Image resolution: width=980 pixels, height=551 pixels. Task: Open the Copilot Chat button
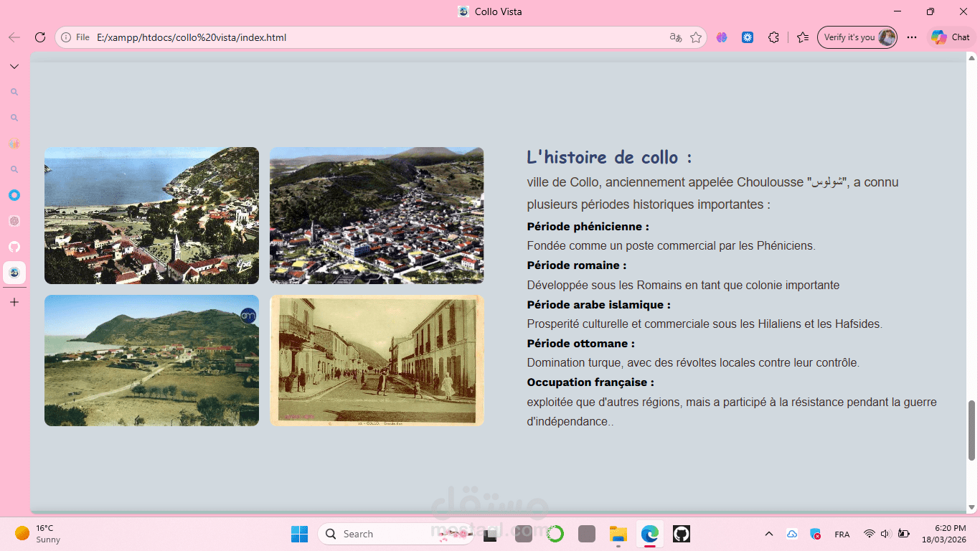[951, 37]
